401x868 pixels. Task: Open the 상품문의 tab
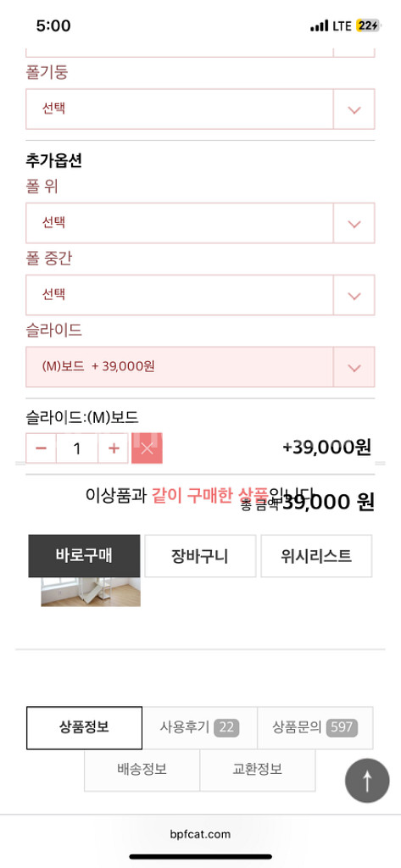(x=315, y=728)
